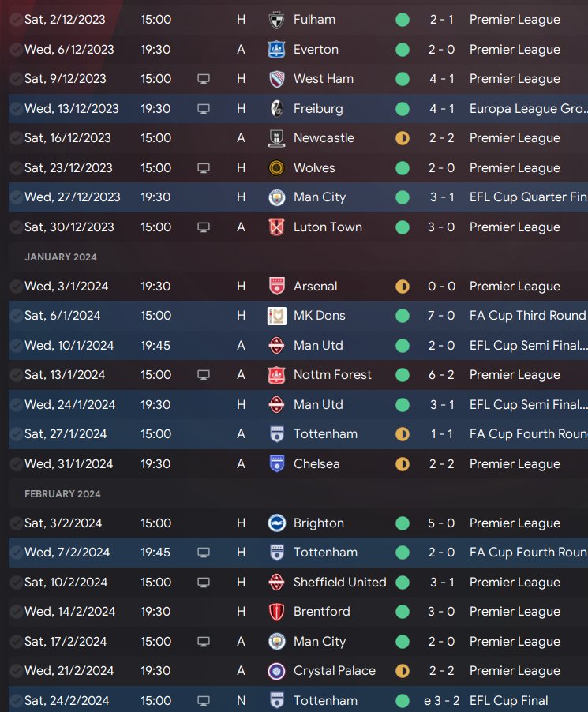
Task: Click the Brighton club badge
Action: pyautogui.click(x=276, y=523)
